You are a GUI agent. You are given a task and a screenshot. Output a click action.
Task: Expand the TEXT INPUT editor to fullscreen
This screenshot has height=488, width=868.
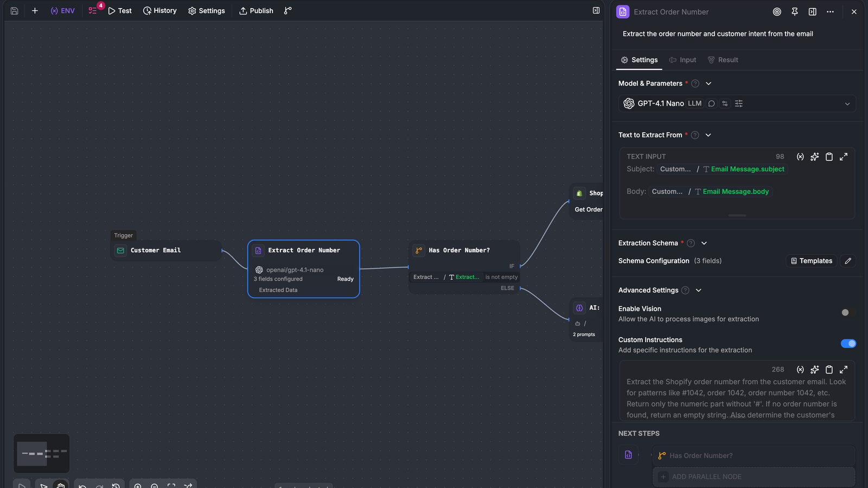pos(844,157)
